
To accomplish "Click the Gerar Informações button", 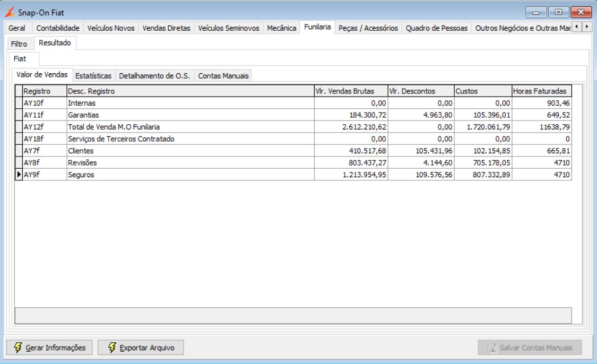I will click(49, 347).
